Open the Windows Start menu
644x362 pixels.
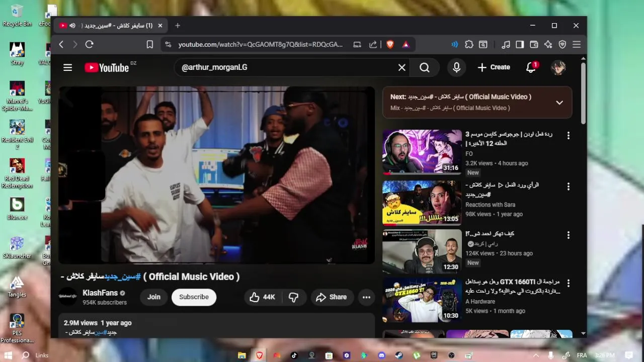click(8, 355)
